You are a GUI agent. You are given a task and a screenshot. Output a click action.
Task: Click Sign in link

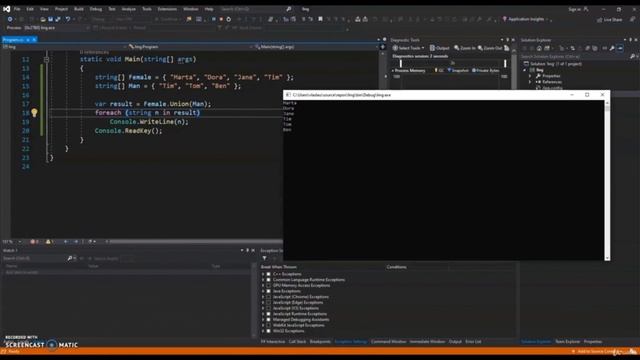[x=574, y=9]
